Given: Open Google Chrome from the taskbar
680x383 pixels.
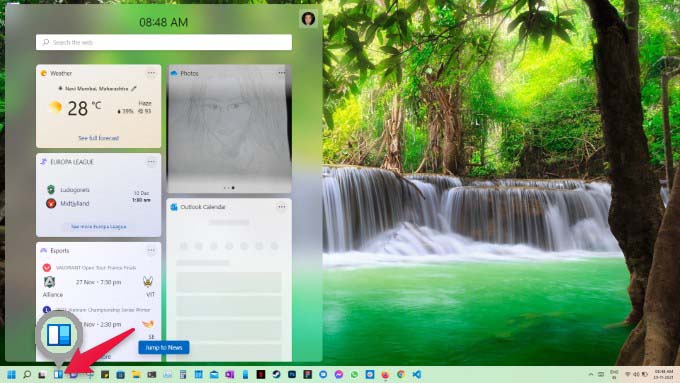Looking at the screenshot, I should [401, 374].
